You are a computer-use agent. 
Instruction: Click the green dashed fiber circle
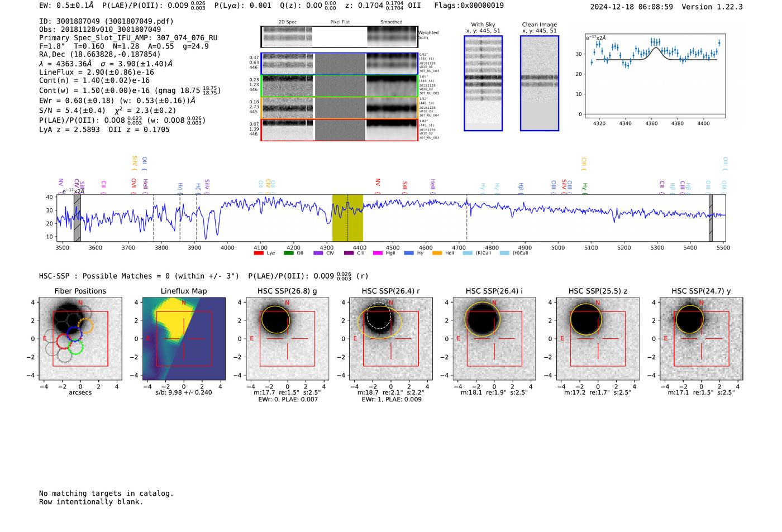click(x=76, y=348)
